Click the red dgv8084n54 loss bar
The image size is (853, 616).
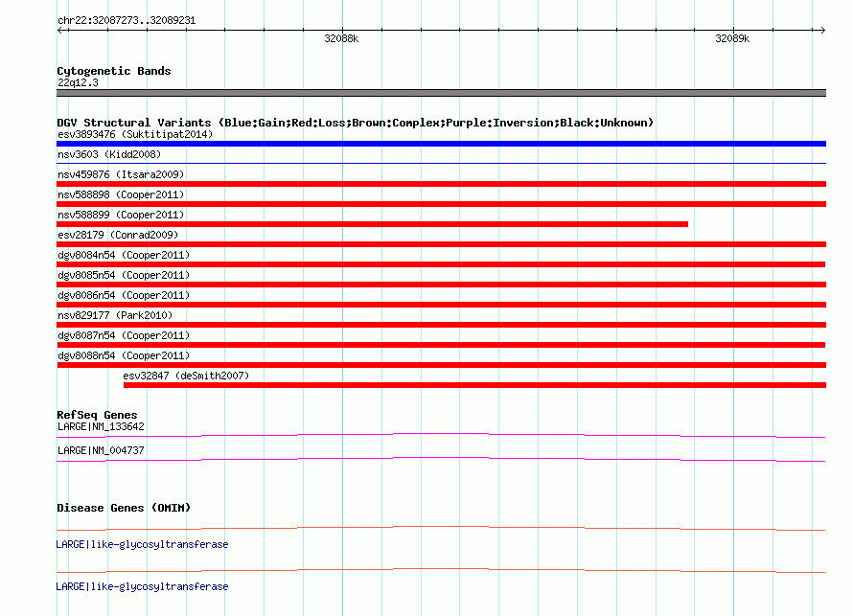(x=441, y=264)
